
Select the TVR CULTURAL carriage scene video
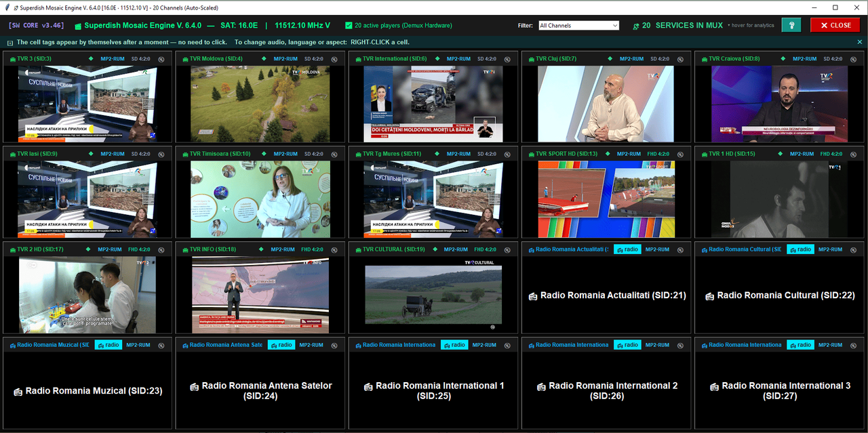click(x=433, y=295)
